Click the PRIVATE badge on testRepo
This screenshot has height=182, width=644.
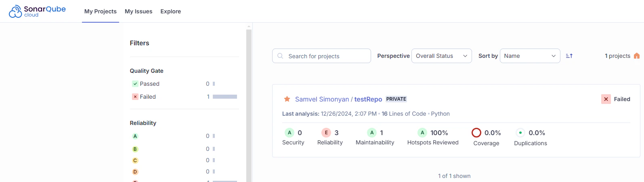396,99
